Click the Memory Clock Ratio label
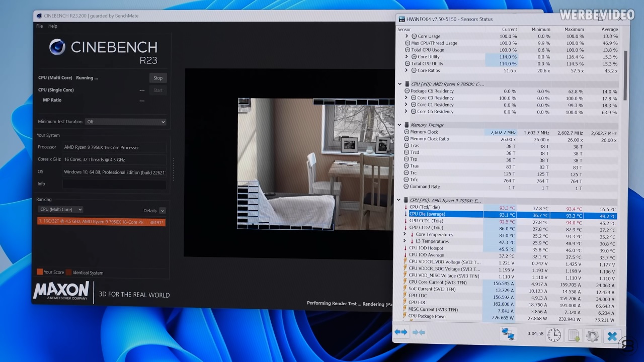 coord(430,139)
